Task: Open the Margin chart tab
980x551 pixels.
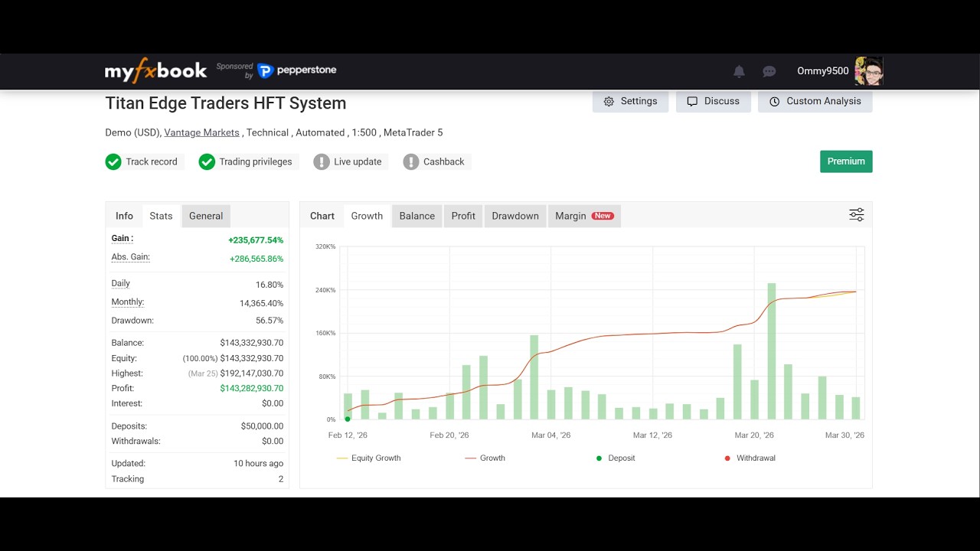Action: [584, 216]
